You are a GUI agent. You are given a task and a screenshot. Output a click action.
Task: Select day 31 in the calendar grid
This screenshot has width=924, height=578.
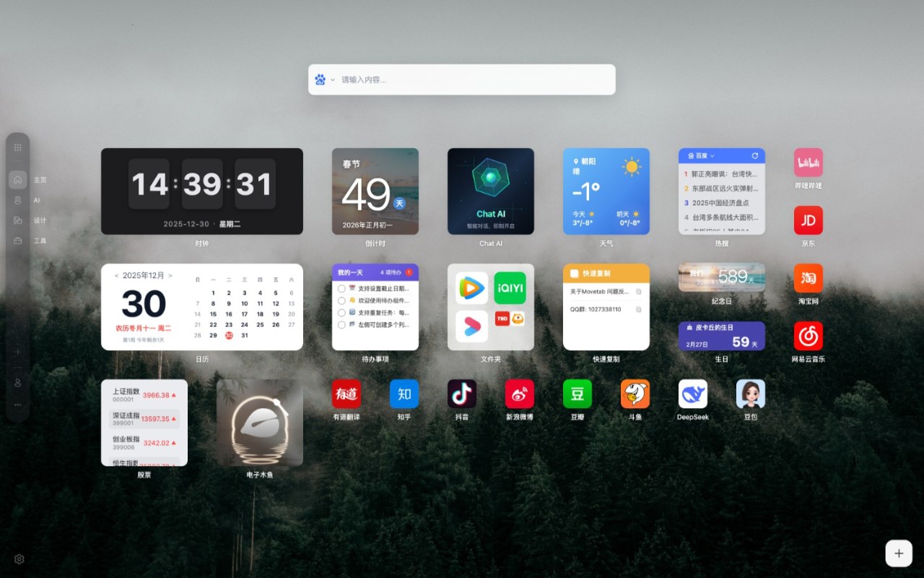coord(244,335)
